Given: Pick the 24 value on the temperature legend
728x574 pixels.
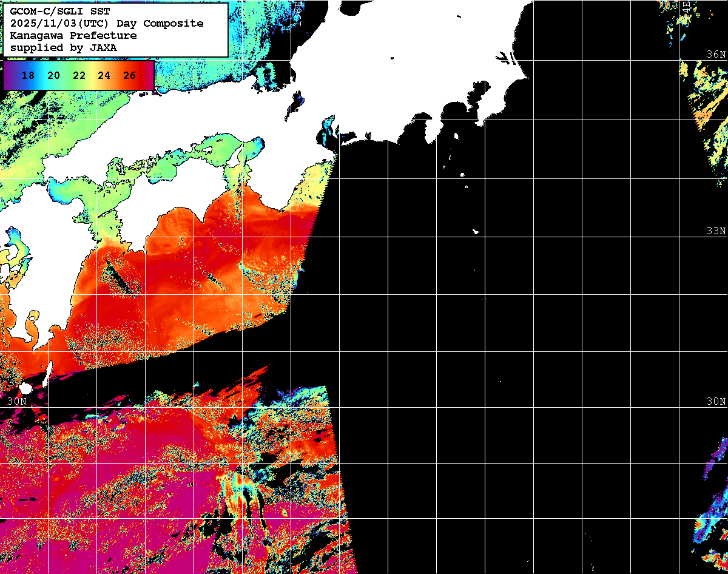Looking at the screenshot, I should click(x=104, y=75).
